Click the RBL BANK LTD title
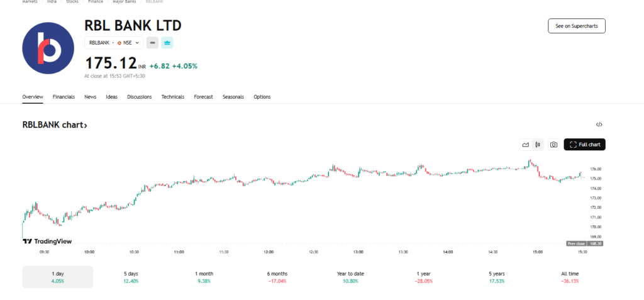The width and height of the screenshot is (644, 300). click(x=133, y=26)
